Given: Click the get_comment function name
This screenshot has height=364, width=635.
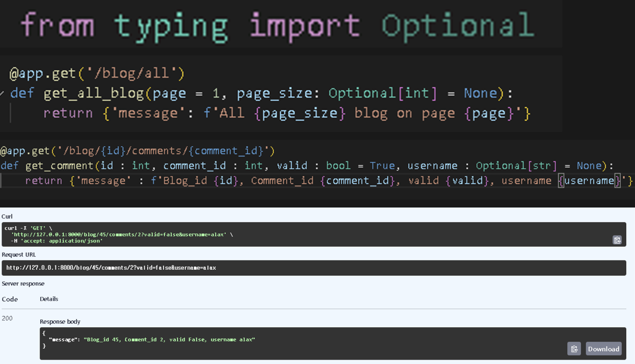Looking at the screenshot, I should click(59, 166).
